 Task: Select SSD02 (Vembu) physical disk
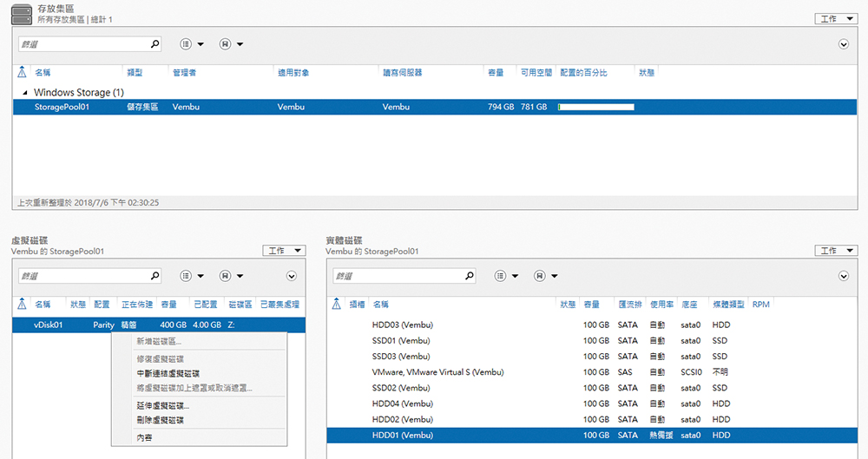(592, 388)
